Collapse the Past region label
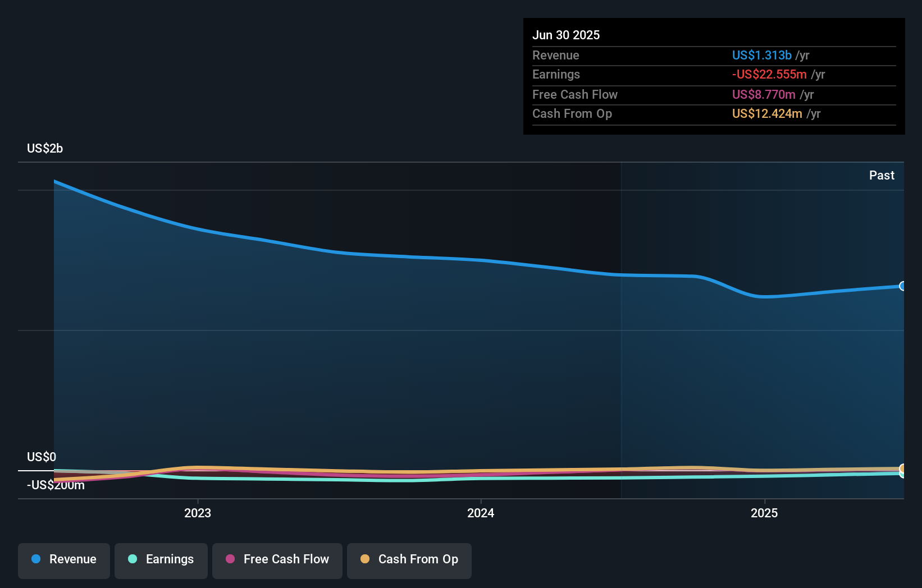 pos(882,175)
